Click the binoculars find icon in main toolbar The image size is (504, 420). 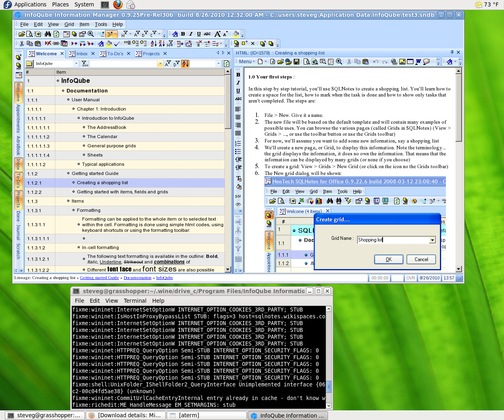[x=48, y=34]
